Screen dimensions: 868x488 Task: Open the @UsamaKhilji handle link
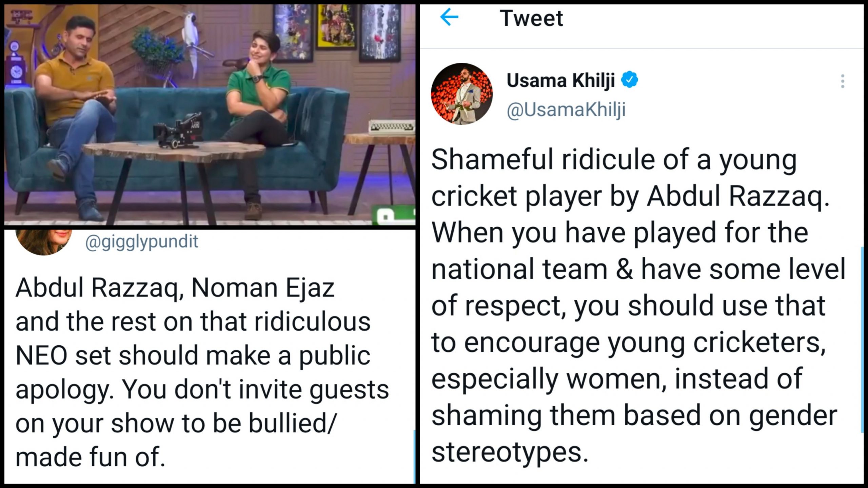click(x=566, y=110)
